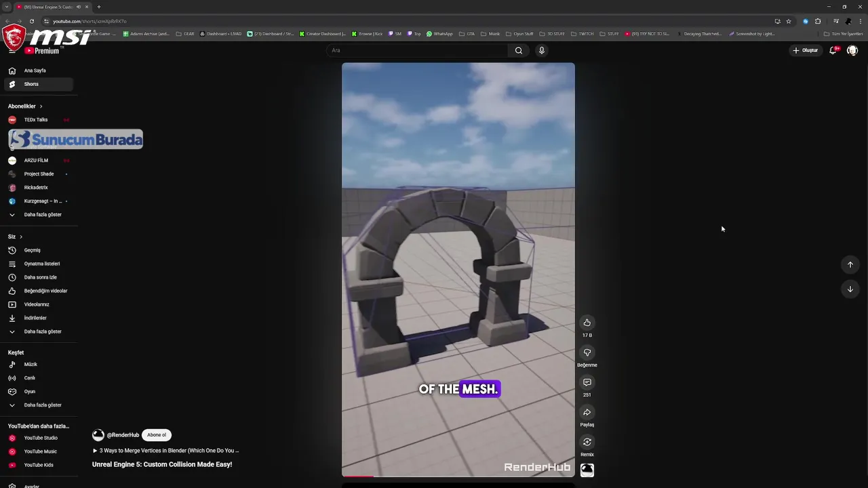Open the GEAR bookmarks folder
This screenshot has width=868, height=488.
pyautogui.click(x=184, y=34)
